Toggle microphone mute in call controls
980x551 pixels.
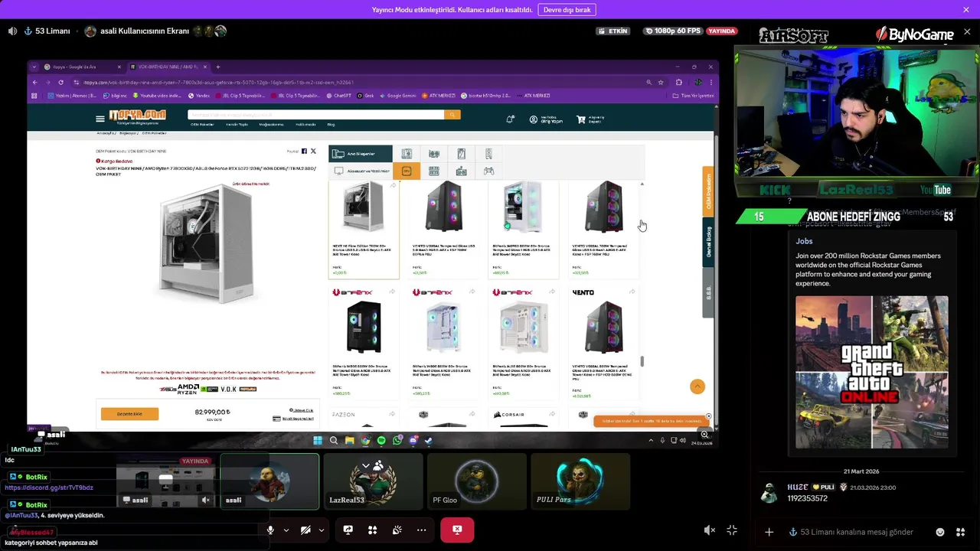(269, 530)
